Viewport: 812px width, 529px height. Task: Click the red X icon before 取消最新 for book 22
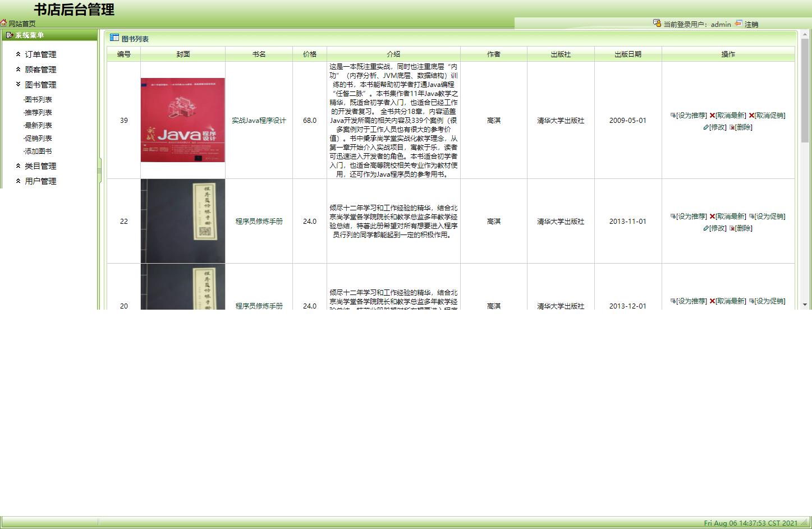(711, 216)
